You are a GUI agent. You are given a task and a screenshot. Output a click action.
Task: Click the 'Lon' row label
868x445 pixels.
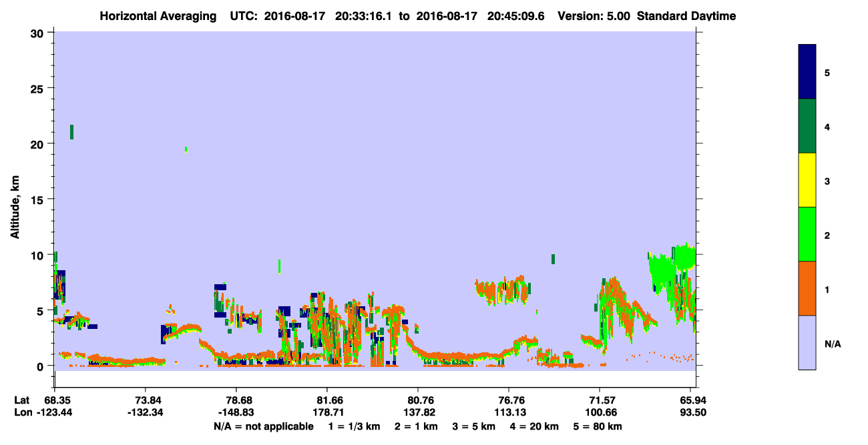click(22, 412)
